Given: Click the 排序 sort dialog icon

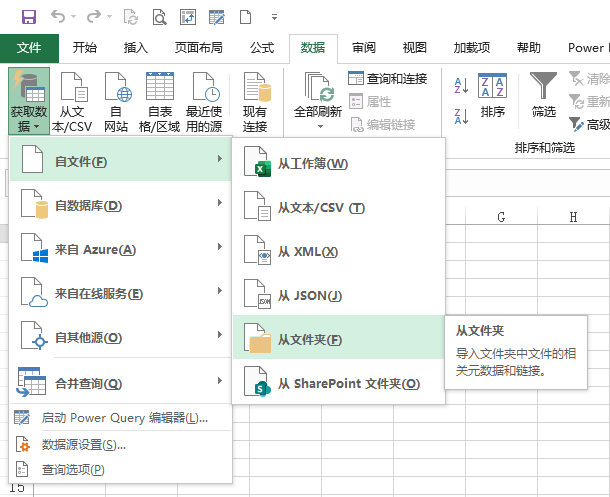Looking at the screenshot, I should 493,96.
